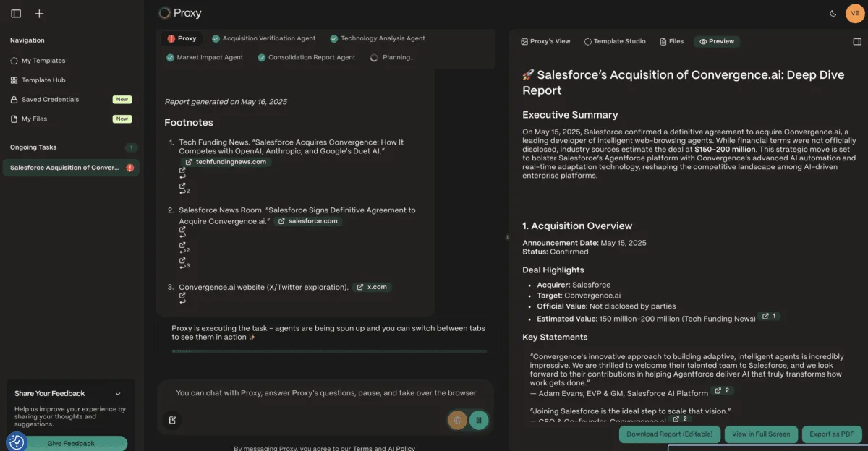Open the VE user avatar menu
Image resolution: width=868 pixels, height=451 pixels.
854,13
